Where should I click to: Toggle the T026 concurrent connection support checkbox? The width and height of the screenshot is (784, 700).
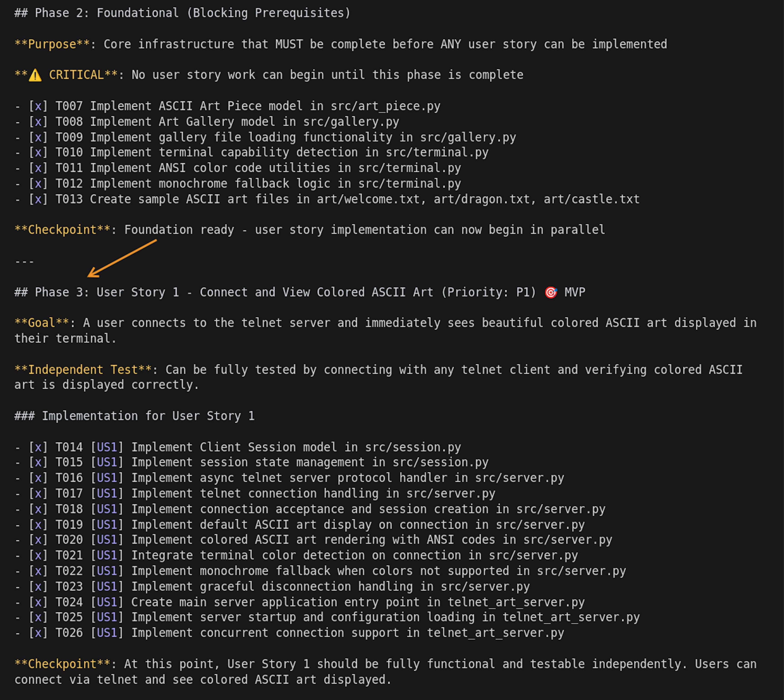click(38, 633)
